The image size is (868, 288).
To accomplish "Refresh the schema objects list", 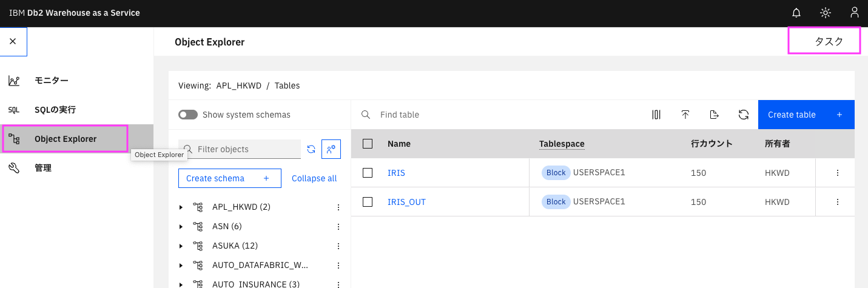I will click(311, 149).
